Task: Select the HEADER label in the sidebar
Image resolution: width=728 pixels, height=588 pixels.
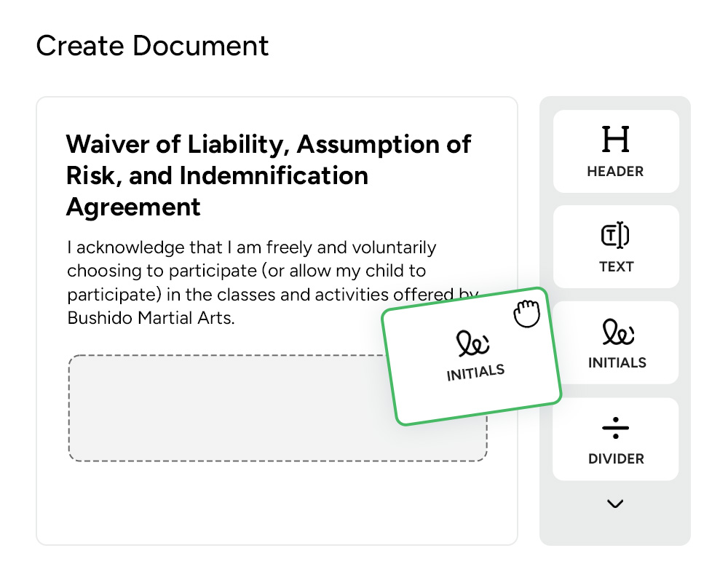Action: click(x=615, y=172)
